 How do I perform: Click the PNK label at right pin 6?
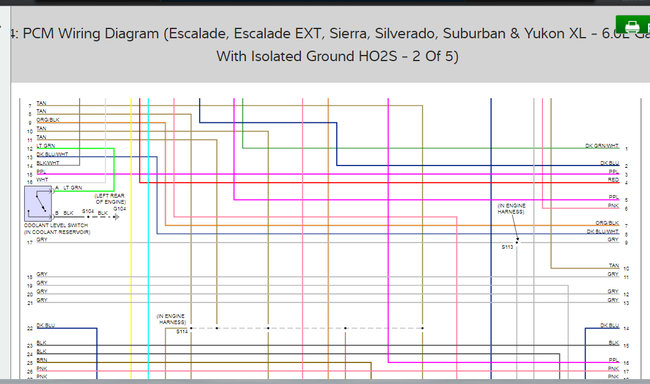[614, 206]
